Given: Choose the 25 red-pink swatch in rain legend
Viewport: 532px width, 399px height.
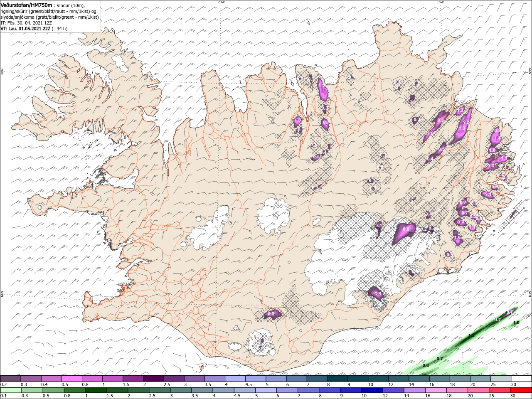Looking at the screenshot, I should pyautogui.click(x=500, y=390).
